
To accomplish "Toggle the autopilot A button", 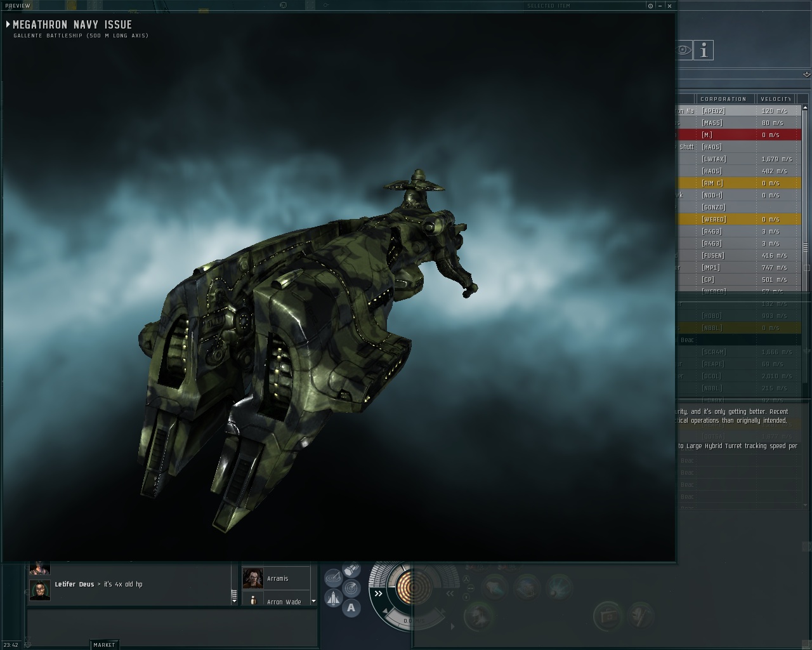I will (351, 608).
